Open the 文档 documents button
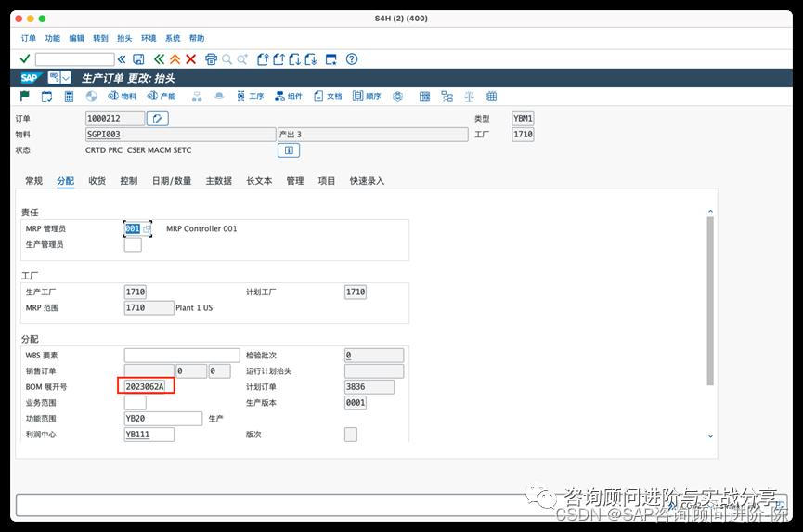This screenshot has height=532, width=803. click(328, 97)
